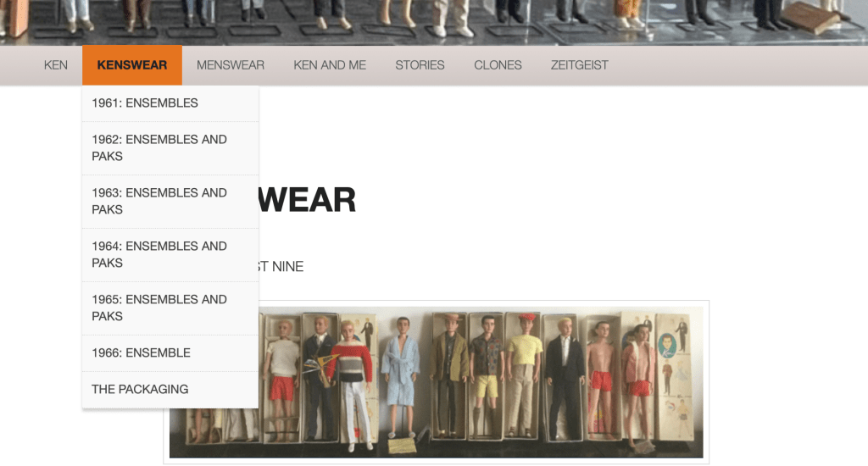Click the header banner doll photo
868x466 pixels.
coord(434,21)
